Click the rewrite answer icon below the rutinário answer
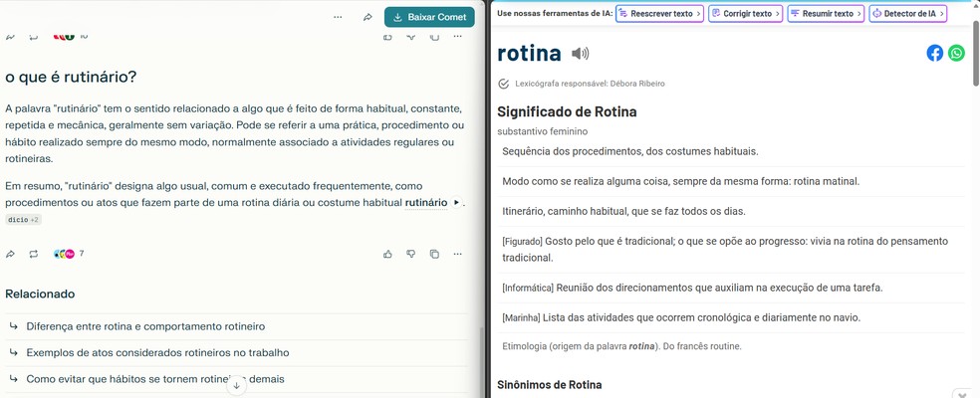Viewport: 980px width, 398px height. (34, 255)
